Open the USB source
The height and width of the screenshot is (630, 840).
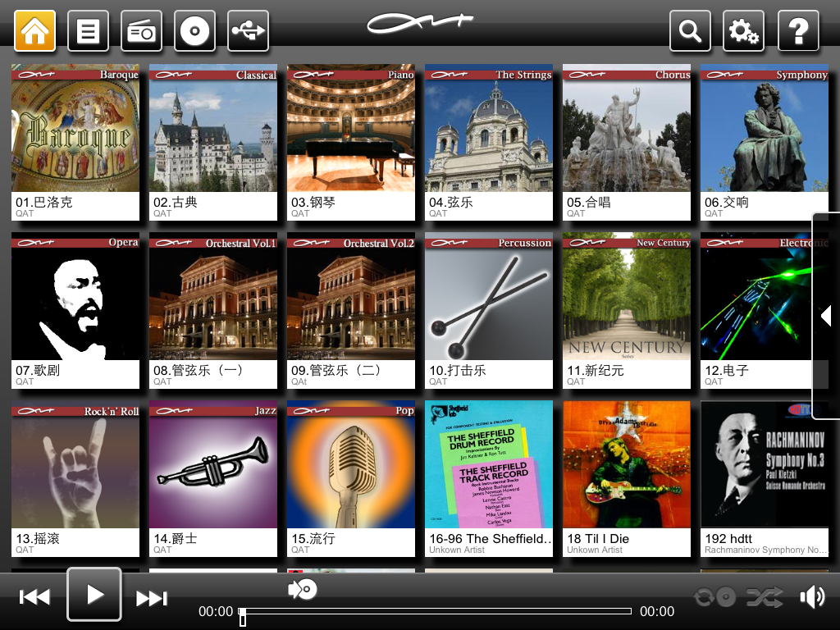tap(248, 31)
